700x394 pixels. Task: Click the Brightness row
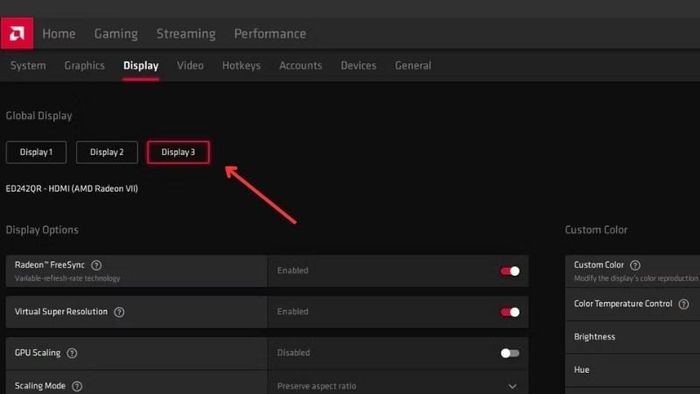point(633,337)
